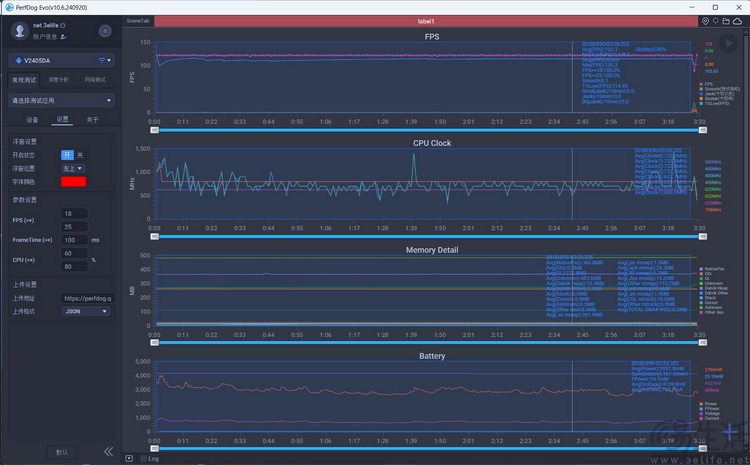Click the stop recording circle button
This screenshot has height=465, width=750.
click(105, 31)
